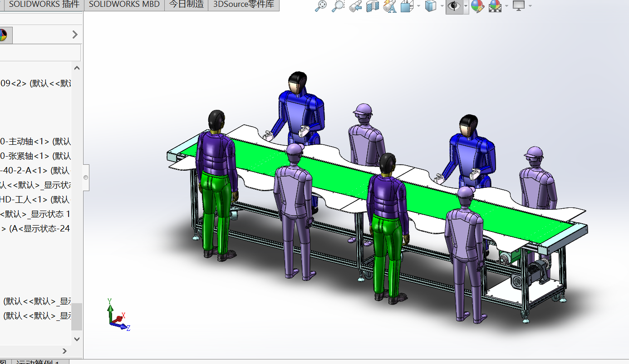
Task: Toggle the Hide/Show Items eye icon
Action: pos(454,6)
